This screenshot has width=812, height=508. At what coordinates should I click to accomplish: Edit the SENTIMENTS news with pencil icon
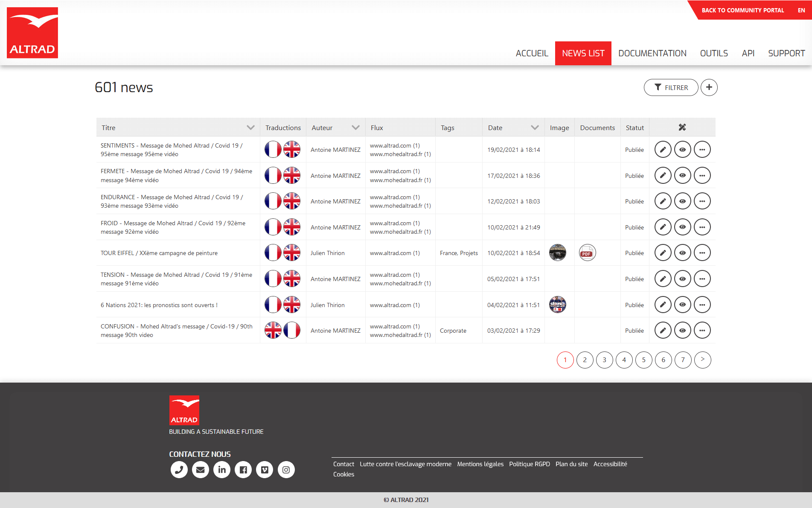(x=663, y=150)
